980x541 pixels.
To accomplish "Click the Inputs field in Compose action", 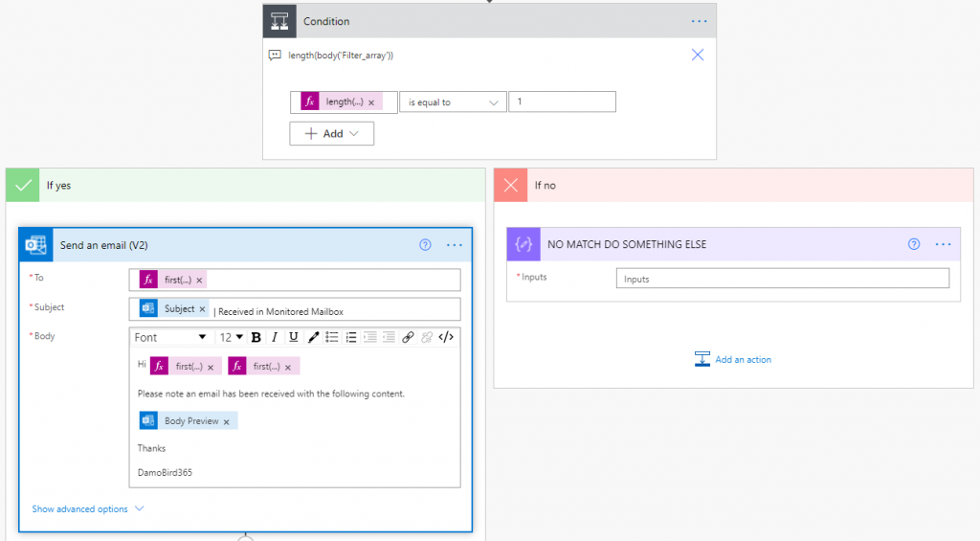I will (782, 279).
